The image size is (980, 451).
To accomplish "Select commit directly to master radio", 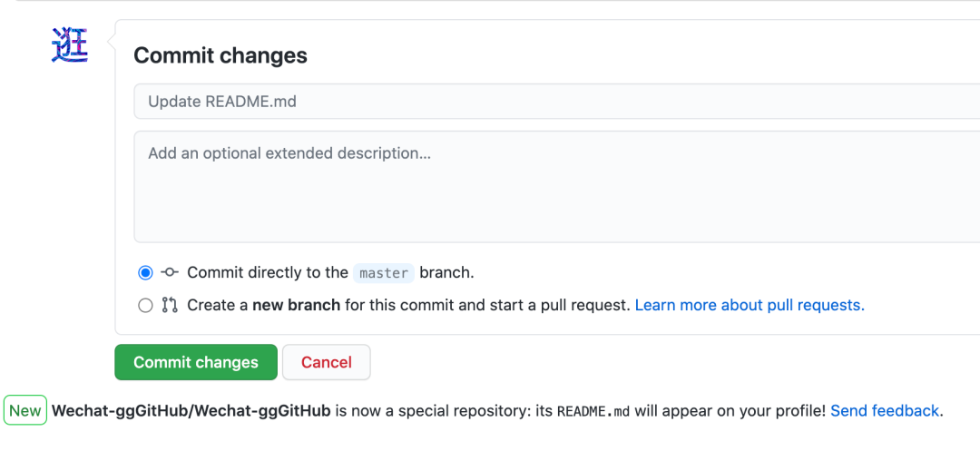I will [145, 272].
